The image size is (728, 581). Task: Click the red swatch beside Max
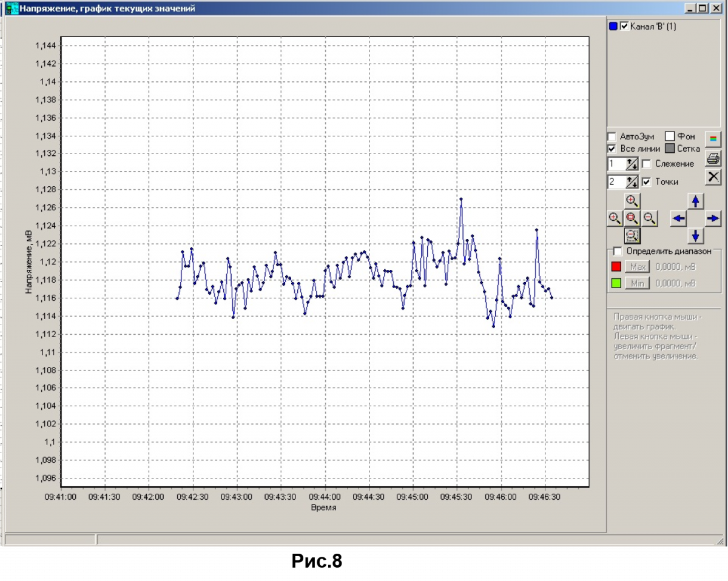coord(616,267)
